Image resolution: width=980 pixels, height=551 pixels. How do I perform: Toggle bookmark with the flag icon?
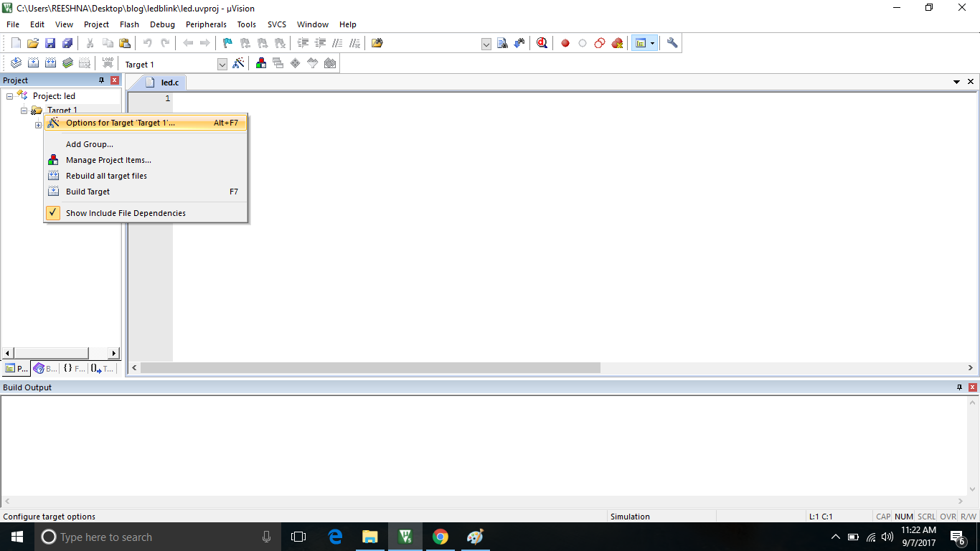[x=228, y=43]
